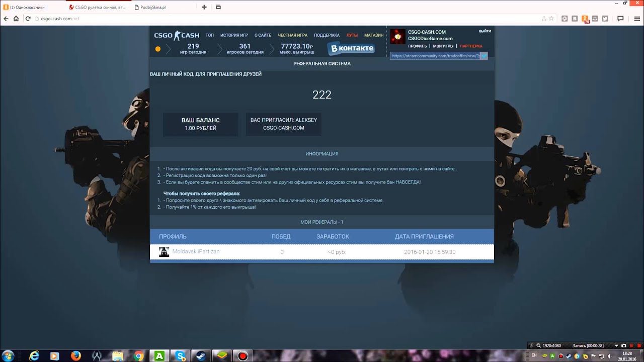Open О САЙТЕ menu item
This screenshot has height=362, width=644.
pyautogui.click(x=263, y=35)
